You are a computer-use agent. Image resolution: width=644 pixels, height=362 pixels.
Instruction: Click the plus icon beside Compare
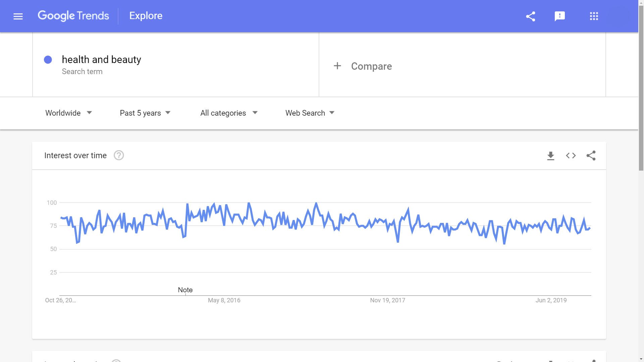tap(337, 66)
